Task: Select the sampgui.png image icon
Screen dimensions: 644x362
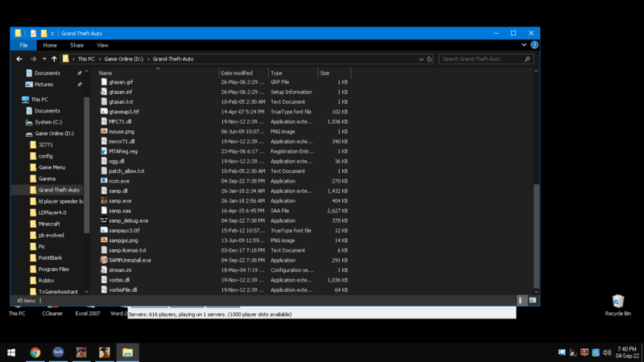Action: tap(104, 240)
